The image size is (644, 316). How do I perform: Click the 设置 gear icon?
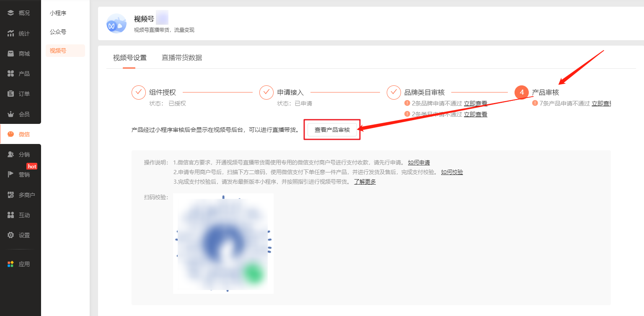pos(11,235)
